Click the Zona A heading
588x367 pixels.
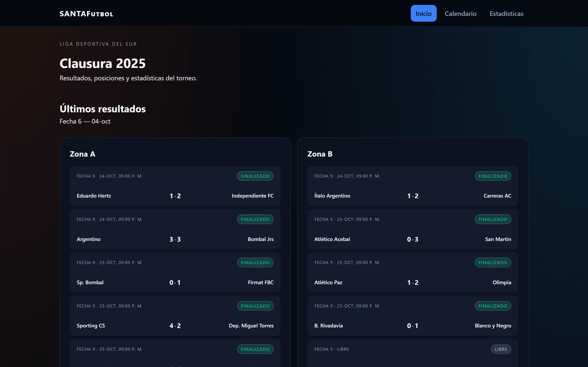82,154
